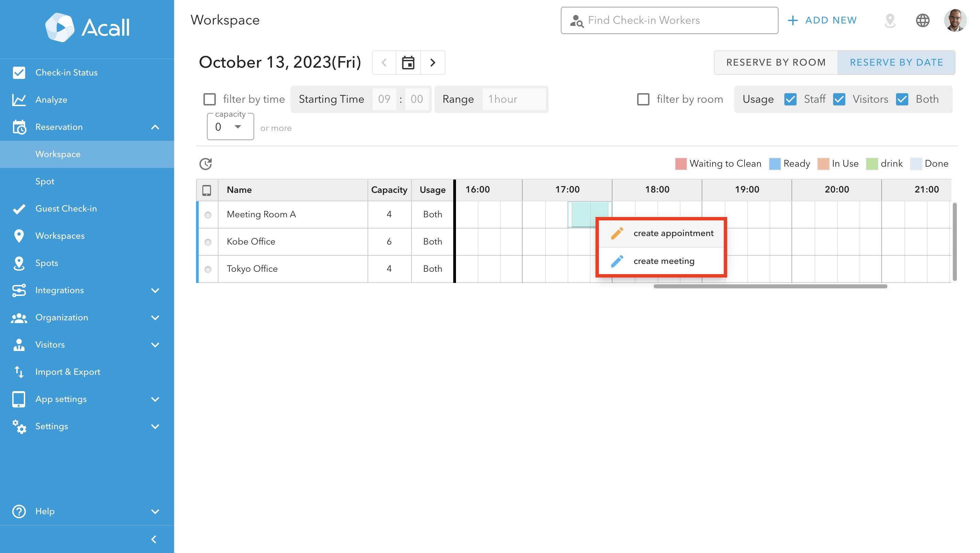Uncheck the Staff usage checkbox
This screenshot has width=980, height=553.
pyautogui.click(x=790, y=99)
